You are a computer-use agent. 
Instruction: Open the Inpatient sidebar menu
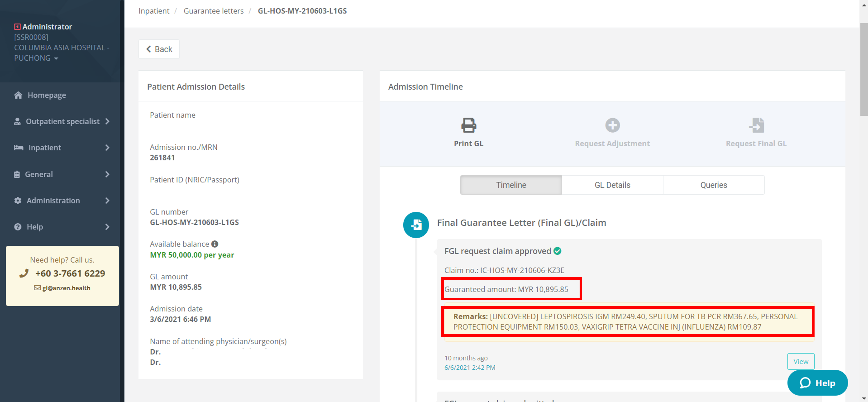(x=62, y=148)
